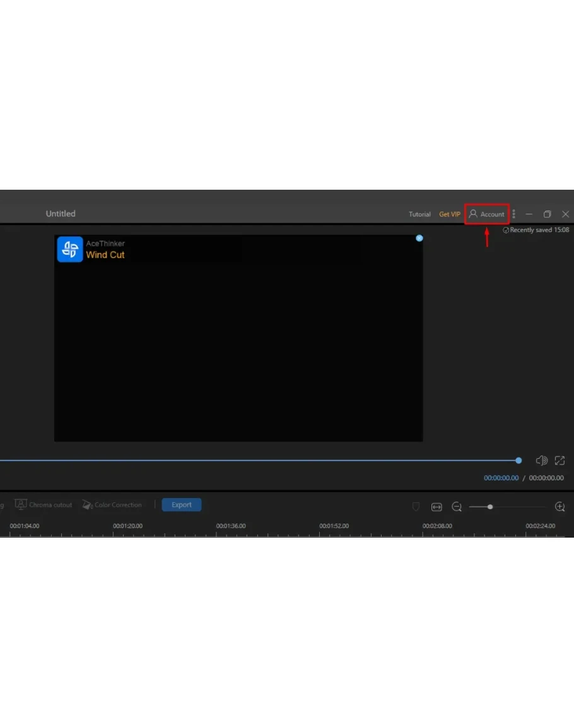The image size is (574, 728).
Task: Click the timeline zoom slider handle
Action: [x=490, y=507]
